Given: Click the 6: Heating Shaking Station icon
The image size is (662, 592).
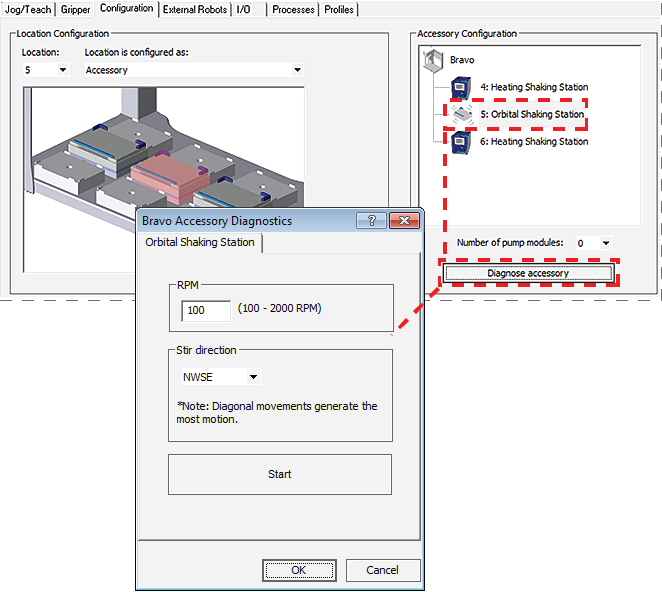Looking at the screenshot, I should 461,142.
